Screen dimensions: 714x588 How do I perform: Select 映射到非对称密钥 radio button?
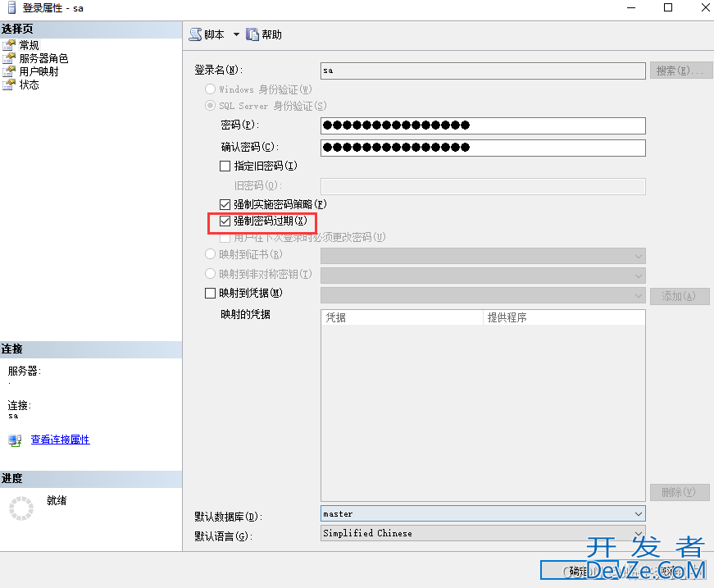(x=210, y=274)
